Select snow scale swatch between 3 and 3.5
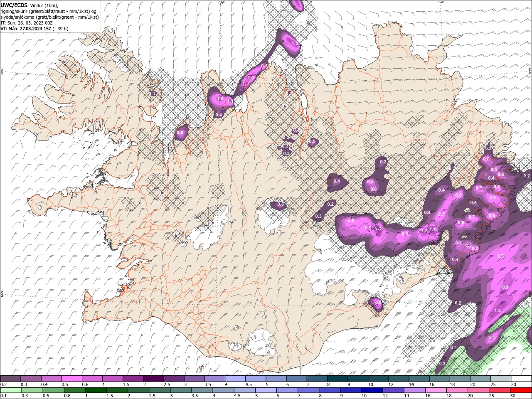Image resolution: width=532 pixels, height=399 pixels. click(194, 379)
